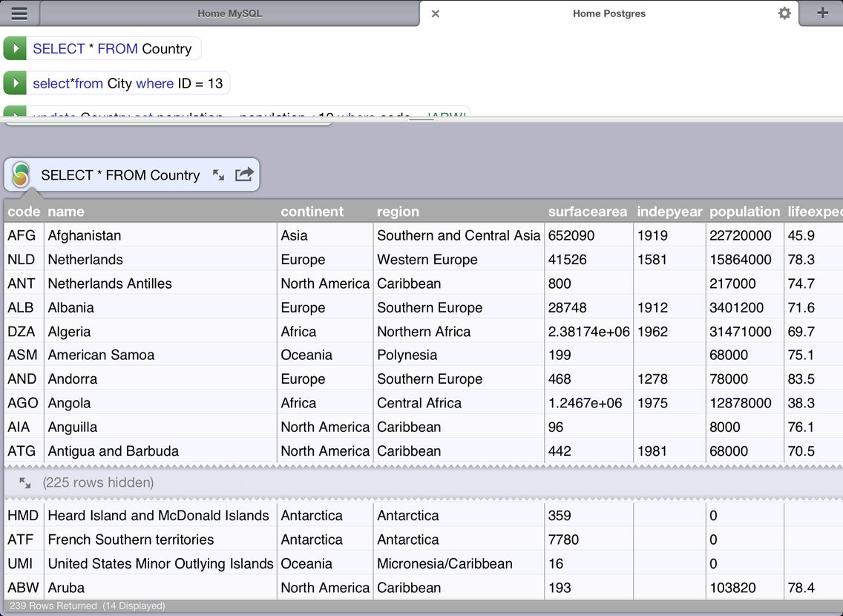The image size is (843, 616).
Task: Run the partially hidden update Country query
Action: (x=15, y=112)
